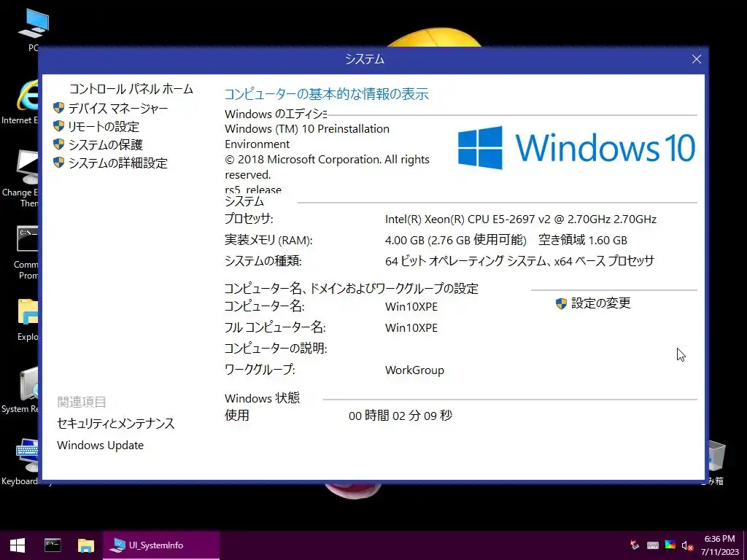The image size is (747, 560).
Task: Click computer name value beside コンピューター名:
Action: (x=411, y=307)
